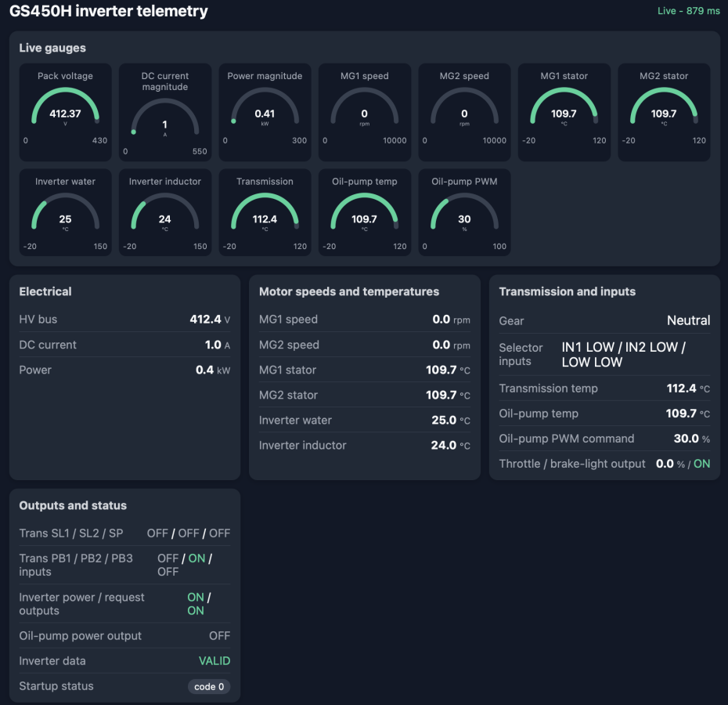Select the Oil-pump power output OFF value
The width and height of the screenshot is (728, 705).
click(220, 636)
